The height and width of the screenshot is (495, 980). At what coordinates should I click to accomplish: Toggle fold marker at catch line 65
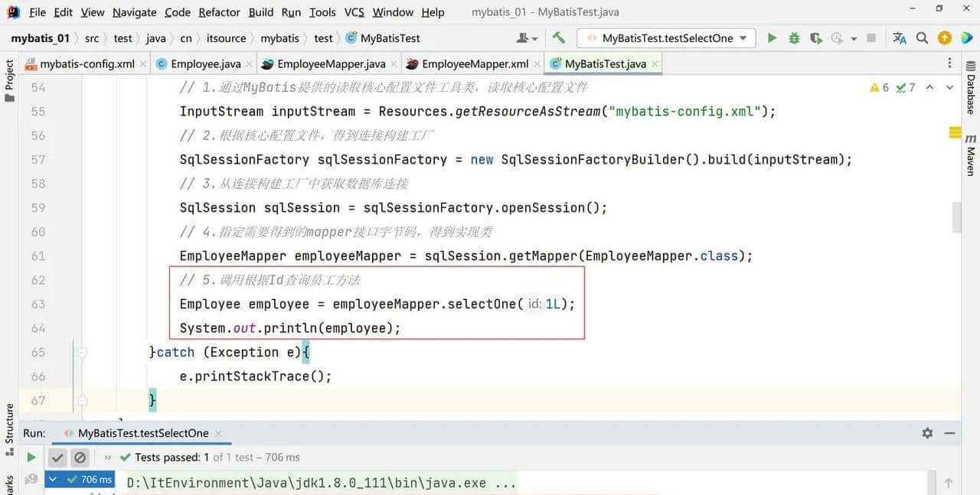pyautogui.click(x=82, y=353)
